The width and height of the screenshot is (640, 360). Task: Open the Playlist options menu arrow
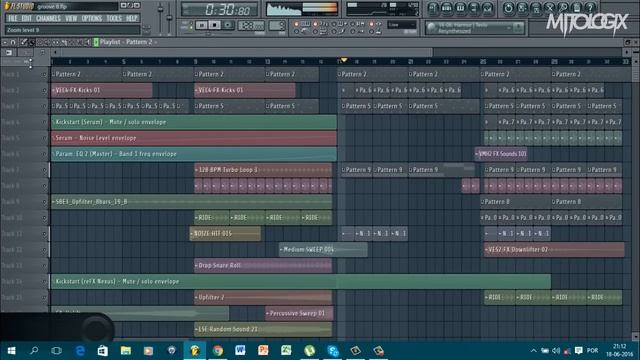[x=4, y=42]
